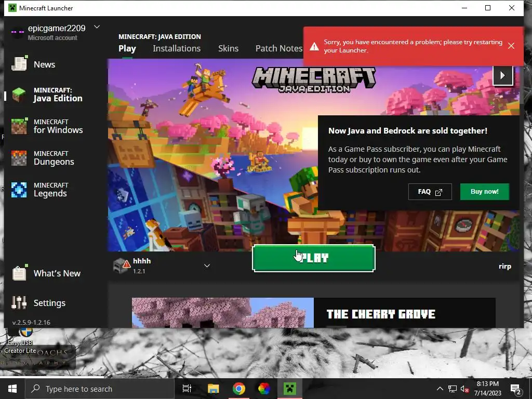Open the notification center icon
The width and height of the screenshot is (532, 399).
[515, 389]
